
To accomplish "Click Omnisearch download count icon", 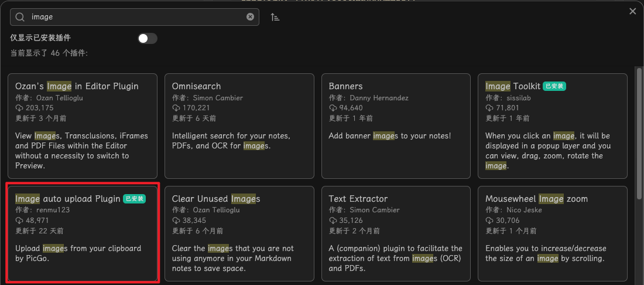I will 176,108.
